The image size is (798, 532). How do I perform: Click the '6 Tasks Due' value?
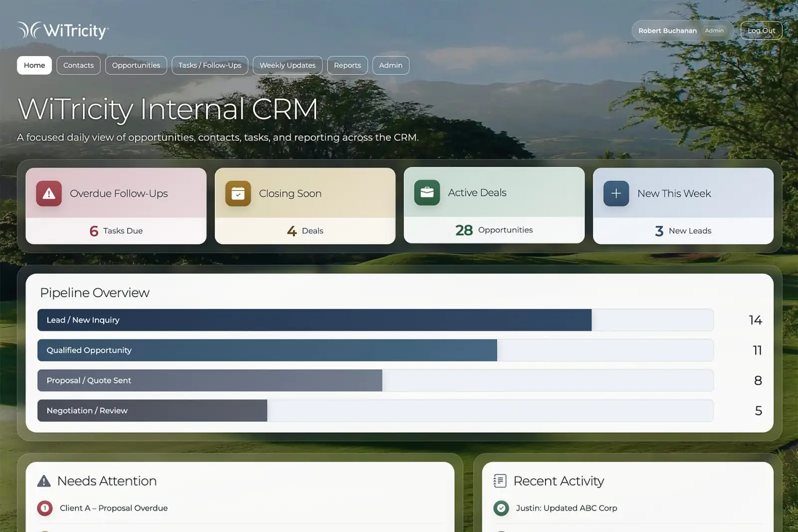[x=116, y=231]
